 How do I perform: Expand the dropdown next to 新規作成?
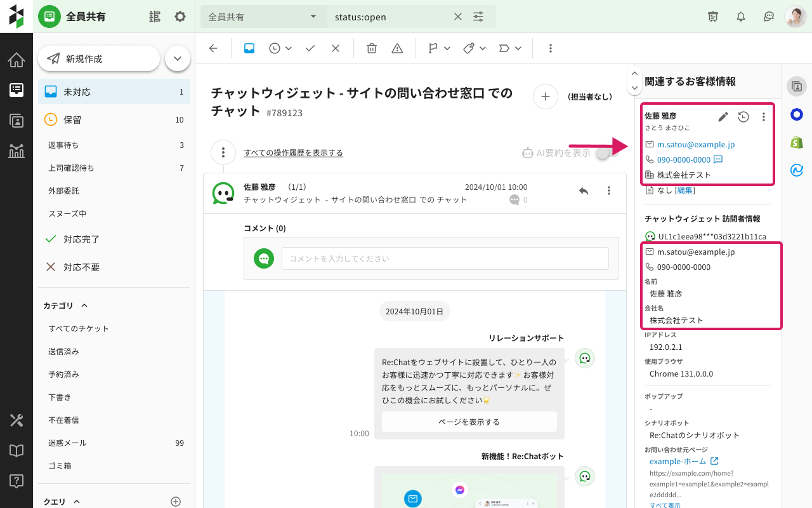click(x=178, y=58)
